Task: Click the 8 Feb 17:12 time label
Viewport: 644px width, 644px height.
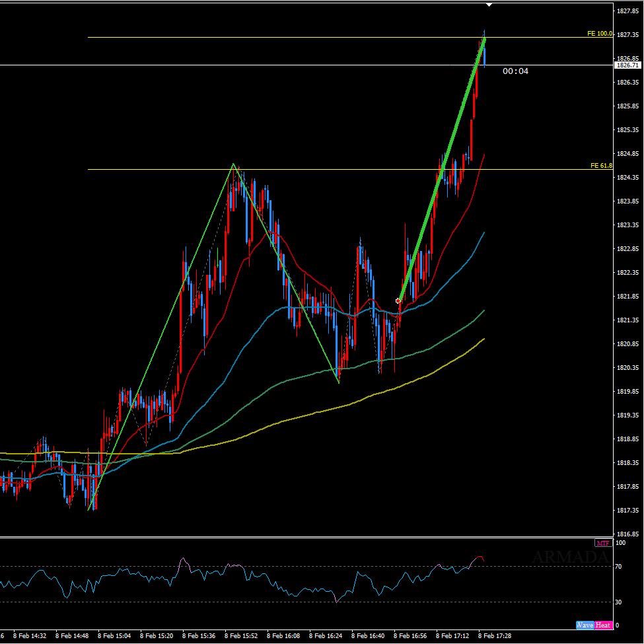Action: 452,636
